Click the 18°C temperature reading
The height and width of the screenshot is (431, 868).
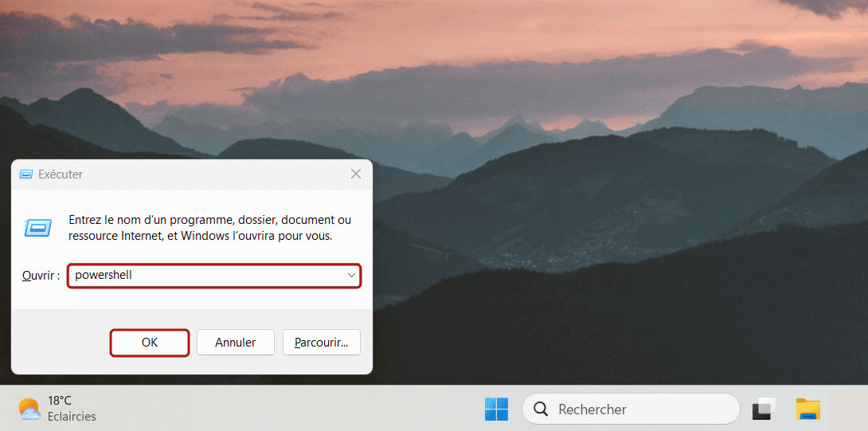coord(60,401)
